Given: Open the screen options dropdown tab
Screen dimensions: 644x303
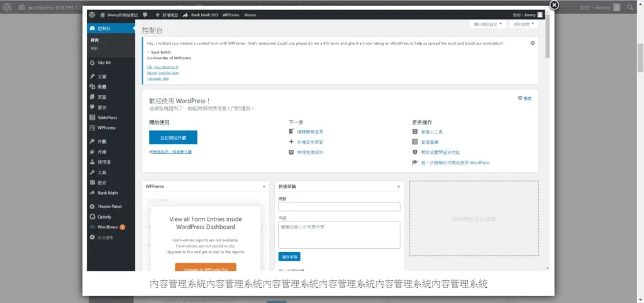Looking at the screenshot, I should (488, 25).
